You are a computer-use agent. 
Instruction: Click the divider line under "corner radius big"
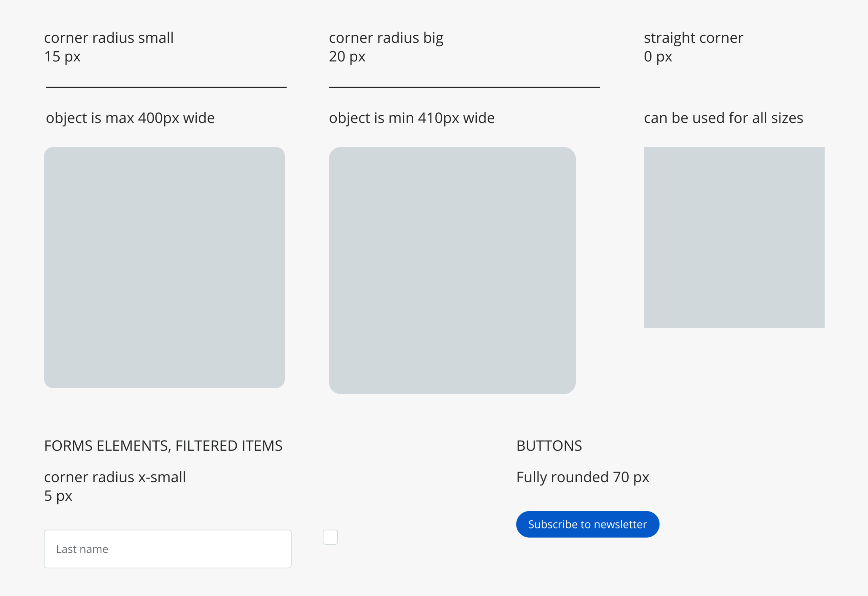click(464, 87)
